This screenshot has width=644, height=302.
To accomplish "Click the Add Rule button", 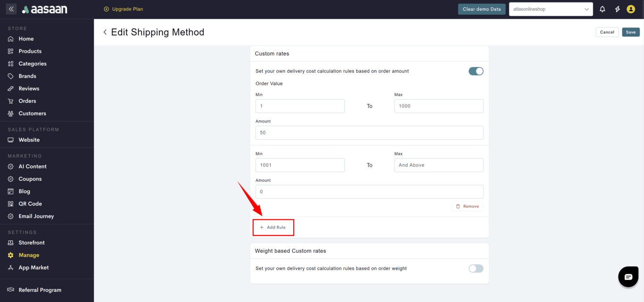I will [x=273, y=227].
